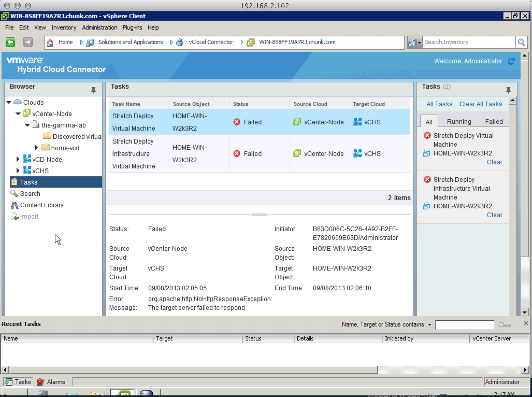
Task: Expand the vCD-Node tree item
Action: click(18, 159)
